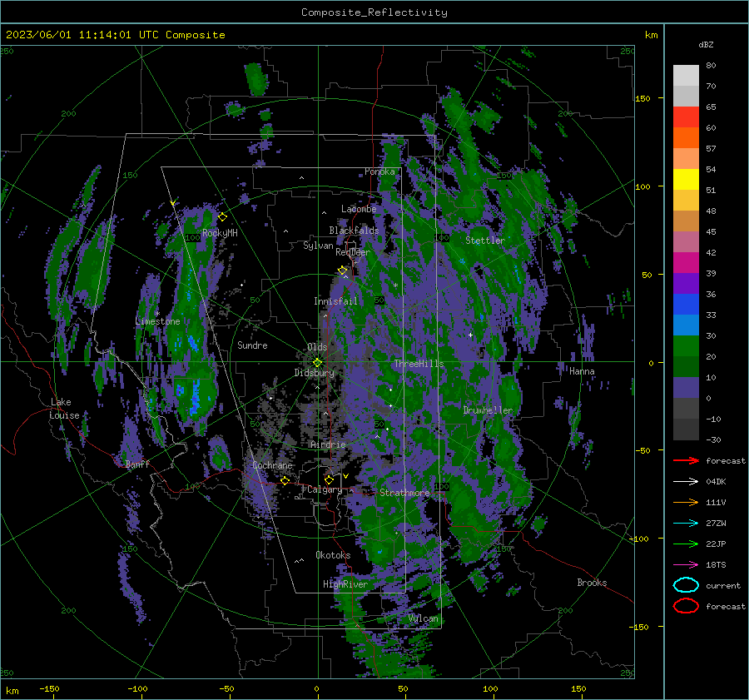Click the Limestone label
The width and height of the screenshot is (749, 700).
click(157, 321)
